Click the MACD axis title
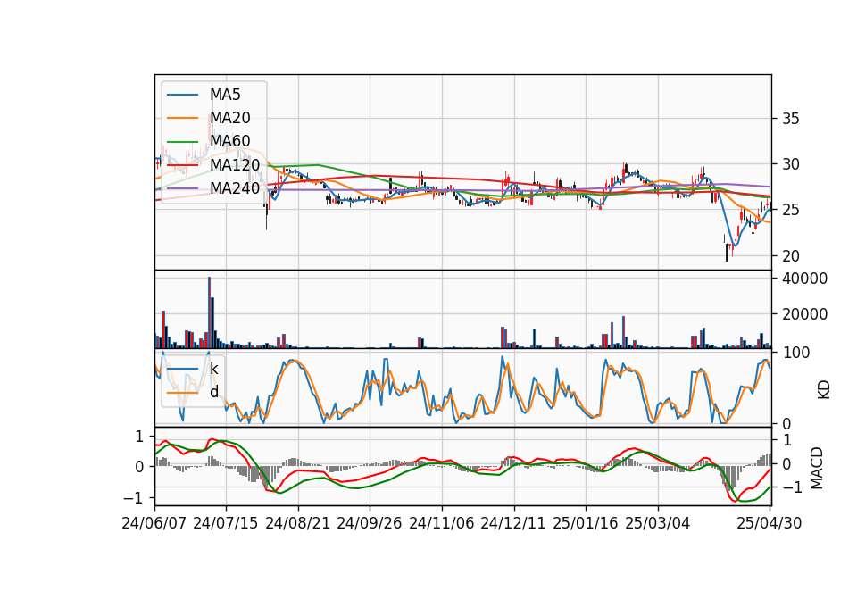This screenshot has height=616, width=857. pyautogui.click(x=817, y=468)
